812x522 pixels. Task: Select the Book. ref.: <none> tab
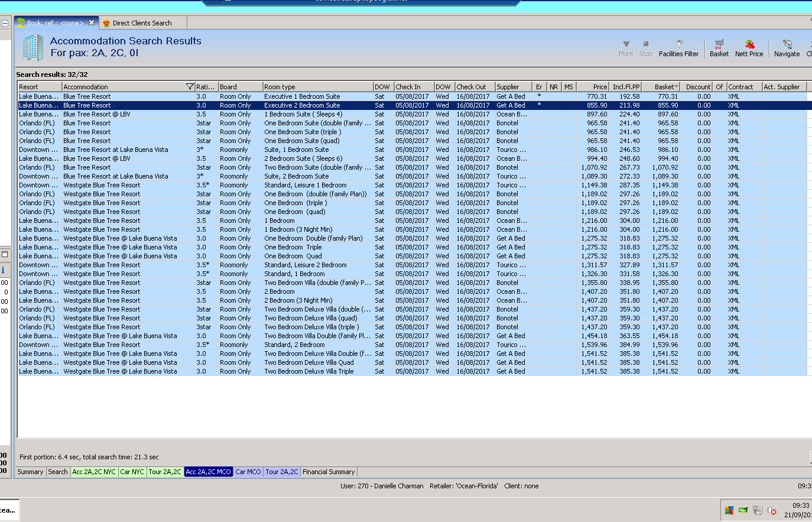pos(55,23)
